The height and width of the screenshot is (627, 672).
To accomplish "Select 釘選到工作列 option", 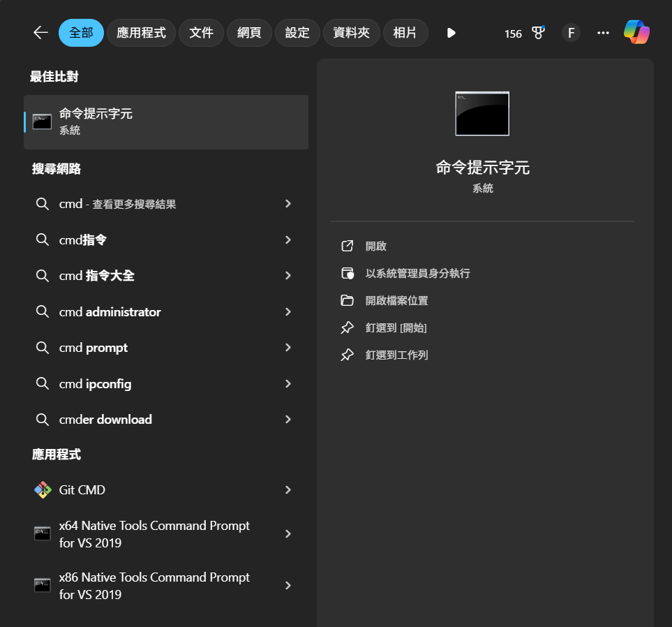I will click(x=396, y=355).
